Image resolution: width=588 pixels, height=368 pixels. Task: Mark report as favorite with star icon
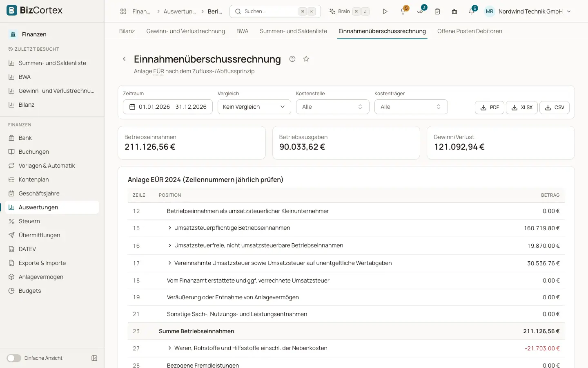coord(306,59)
